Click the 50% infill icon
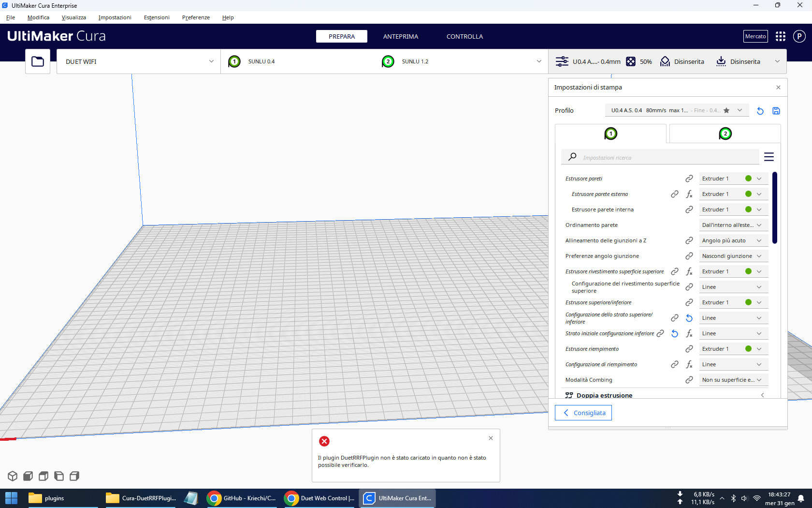This screenshot has height=508, width=812. pos(631,61)
